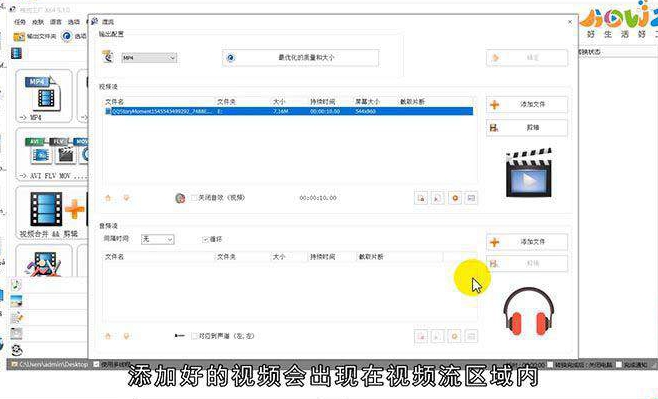
Task: Open the picture category icon in sidebar
Action: tap(16, 301)
